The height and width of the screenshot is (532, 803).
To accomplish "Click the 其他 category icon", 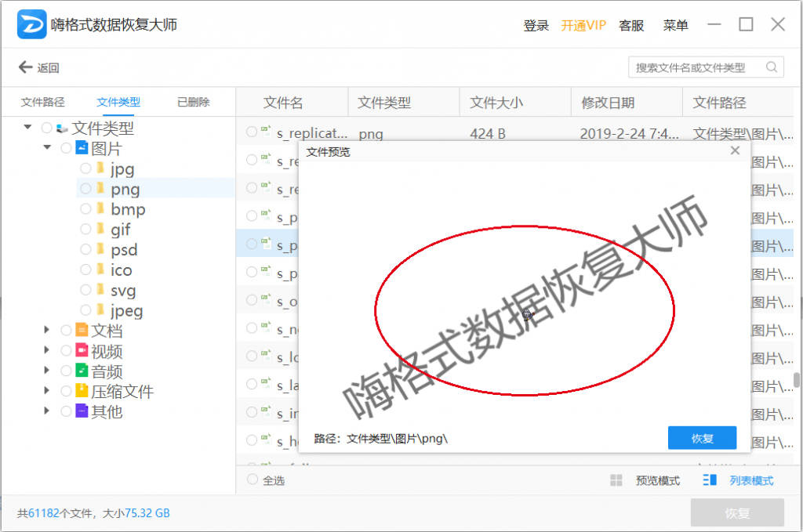I will pos(82,411).
